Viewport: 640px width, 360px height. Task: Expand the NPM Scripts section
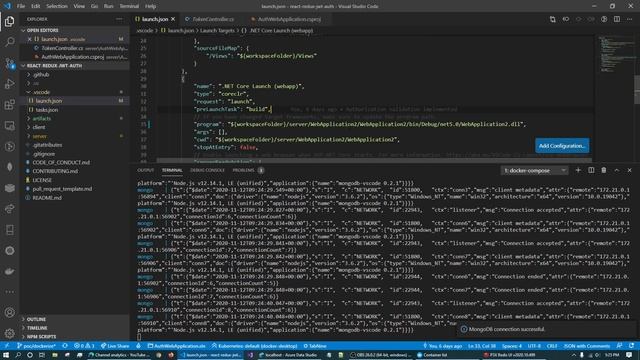click(x=76, y=337)
